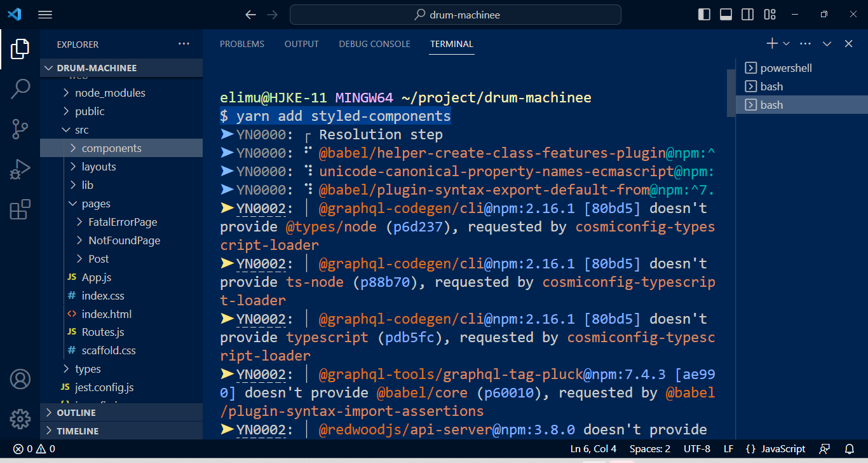
Task: Select the first bash terminal entry
Action: [802, 86]
